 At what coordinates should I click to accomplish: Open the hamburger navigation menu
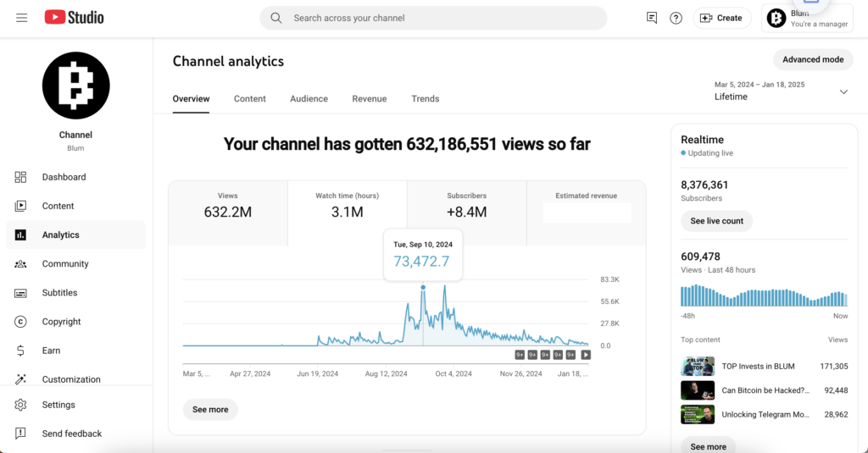(21, 18)
